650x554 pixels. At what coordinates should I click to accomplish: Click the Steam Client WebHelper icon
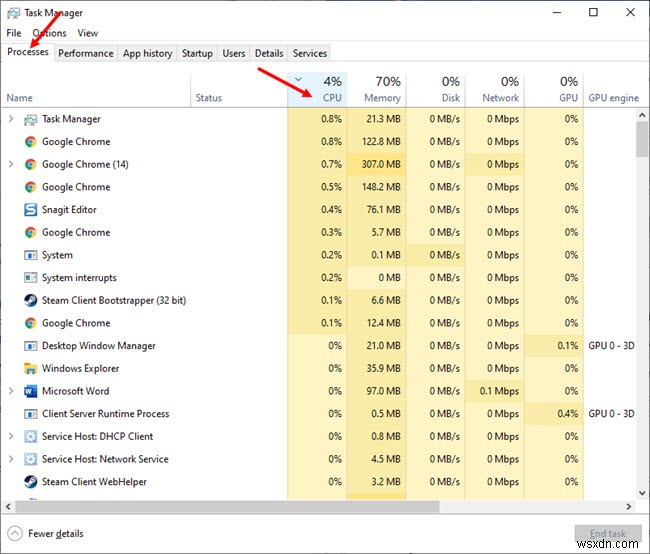point(30,482)
